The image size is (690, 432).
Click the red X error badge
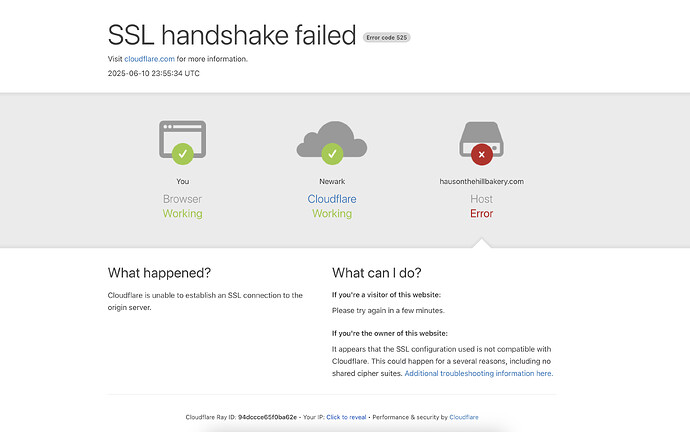click(482, 154)
